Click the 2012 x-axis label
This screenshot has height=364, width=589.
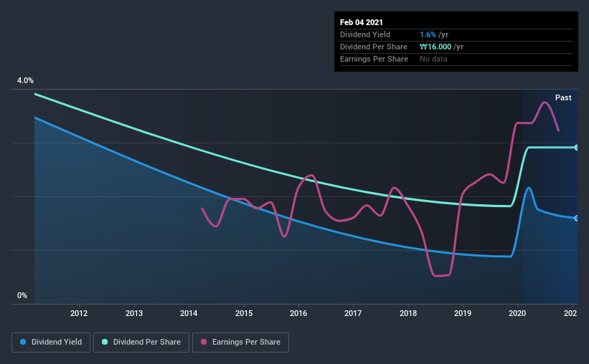click(79, 313)
